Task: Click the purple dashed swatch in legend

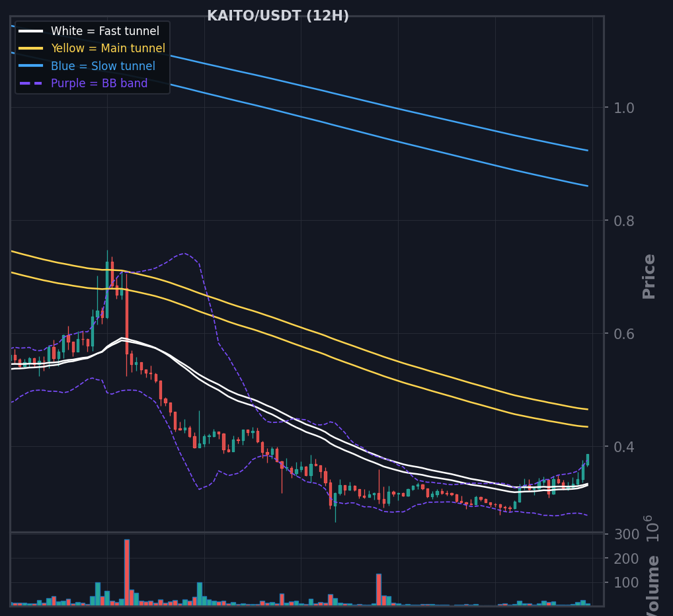Action: pyautogui.click(x=31, y=83)
